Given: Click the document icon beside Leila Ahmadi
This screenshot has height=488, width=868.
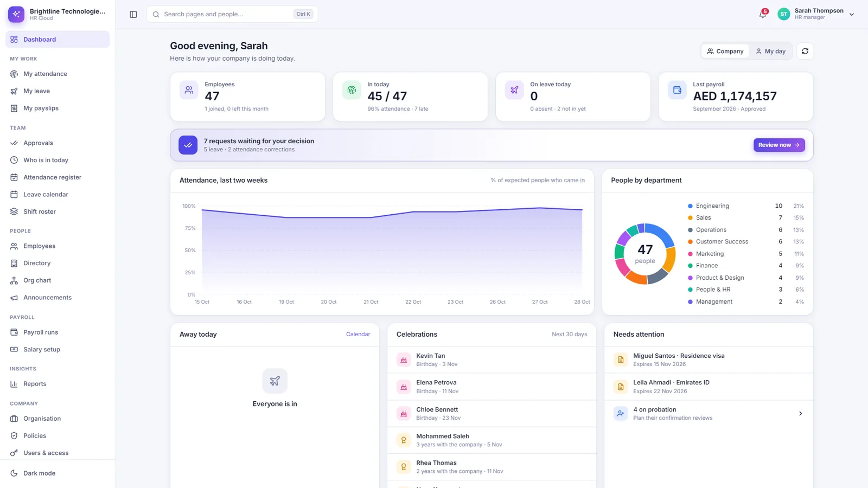Looking at the screenshot, I should click(x=621, y=387).
